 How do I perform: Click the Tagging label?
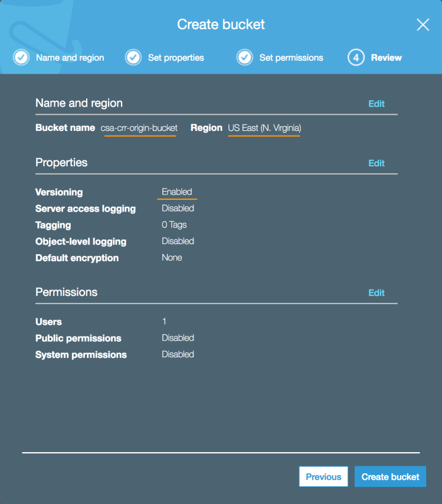coord(53,225)
